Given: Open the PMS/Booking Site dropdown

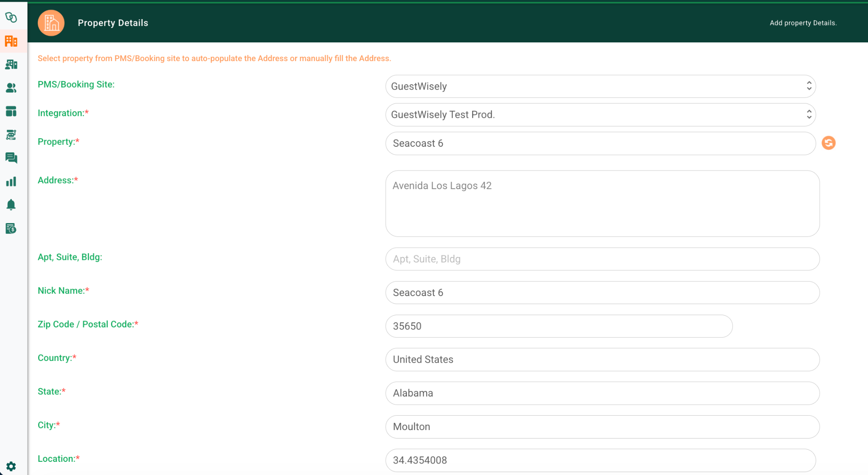Looking at the screenshot, I should pos(600,87).
